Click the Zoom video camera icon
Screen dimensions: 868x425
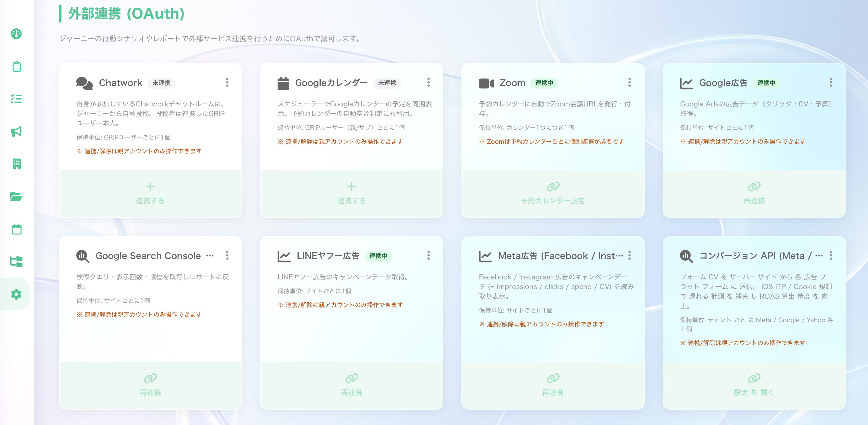pyautogui.click(x=486, y=83)
